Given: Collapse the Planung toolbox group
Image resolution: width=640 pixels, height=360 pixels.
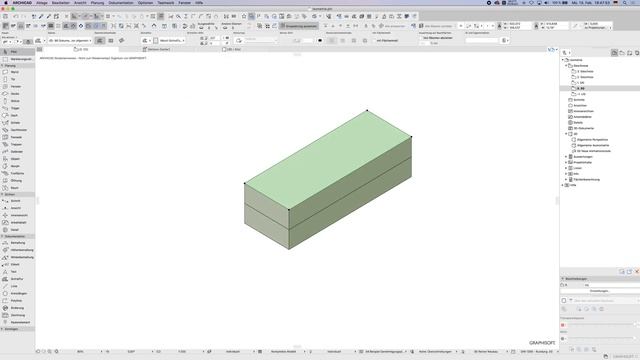Looking at the screenshot, I should click(x=2, y=65).
